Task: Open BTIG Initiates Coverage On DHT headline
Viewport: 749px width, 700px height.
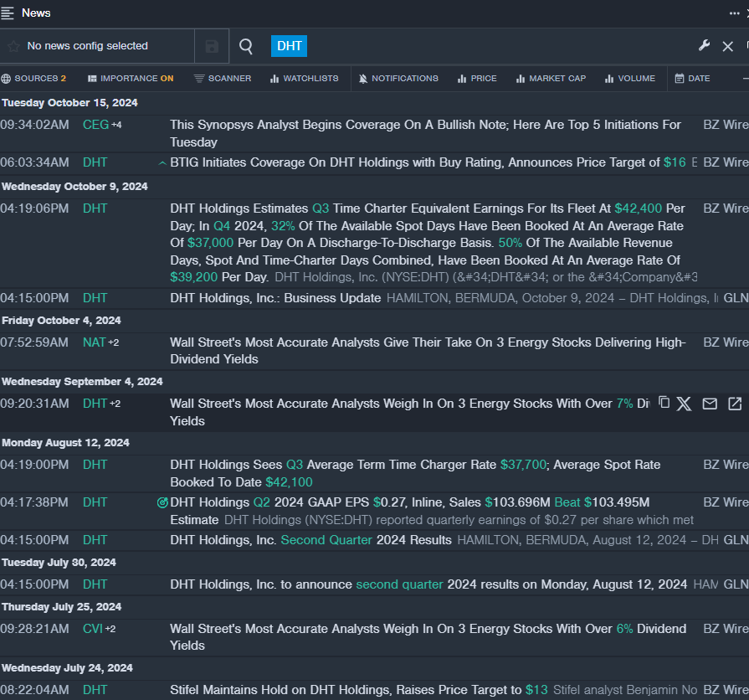Action: (x=428, y=162)
